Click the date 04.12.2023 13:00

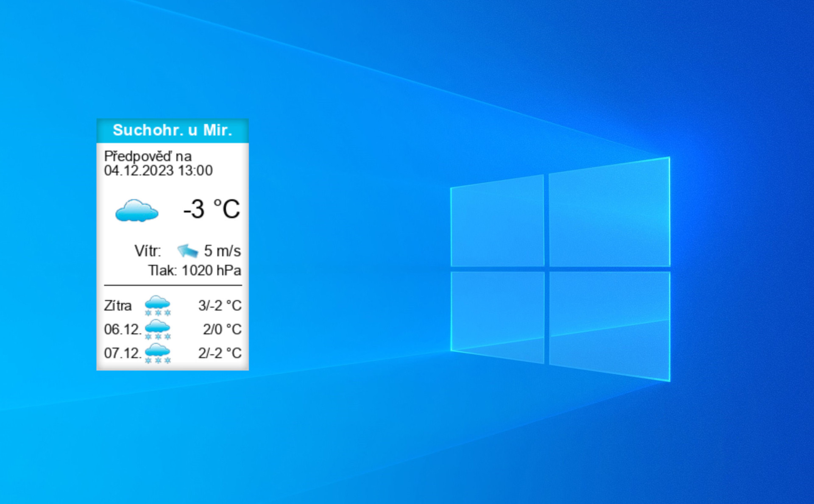(159, 171)
